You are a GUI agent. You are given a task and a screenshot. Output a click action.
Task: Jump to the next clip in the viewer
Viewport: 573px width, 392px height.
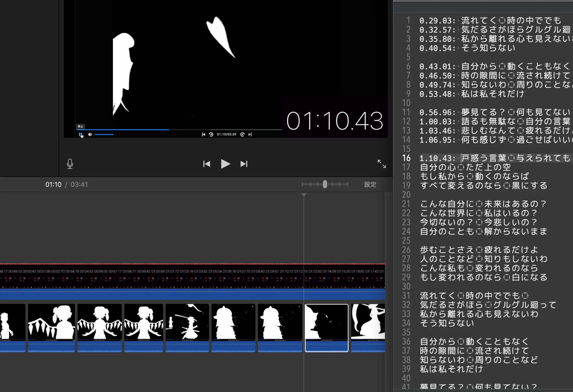244,164
